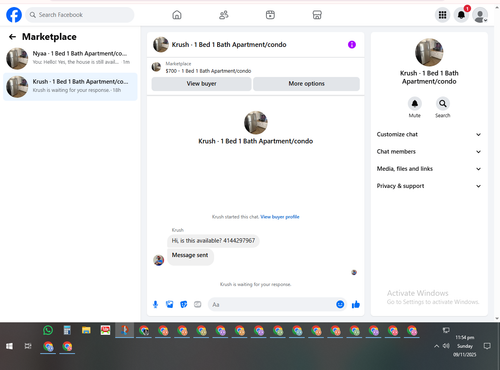Click the listing photo in chat header

pyautogui.click(x=161, y=45)
